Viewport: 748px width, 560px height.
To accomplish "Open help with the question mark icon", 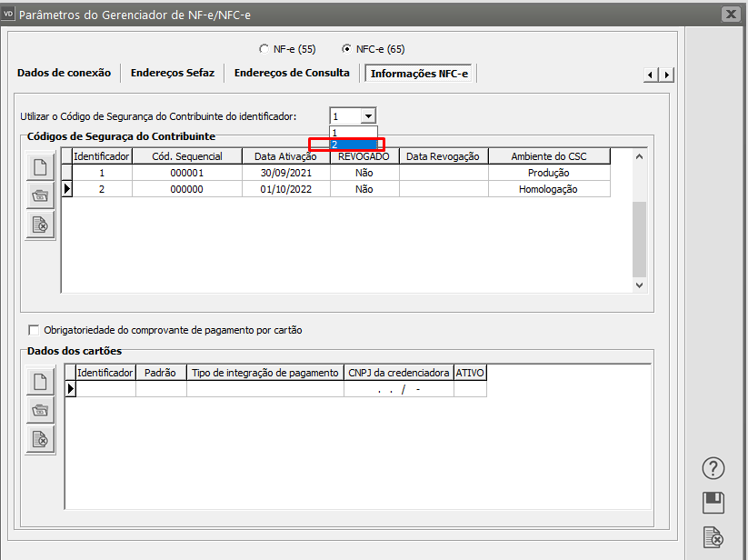I will [713, 468].
